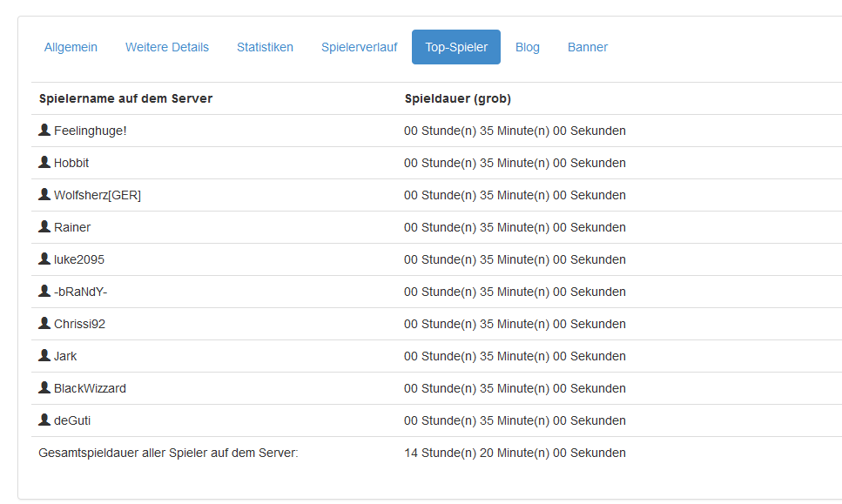
Task: Switch to the Weitere Details tab
Action: 167,47
